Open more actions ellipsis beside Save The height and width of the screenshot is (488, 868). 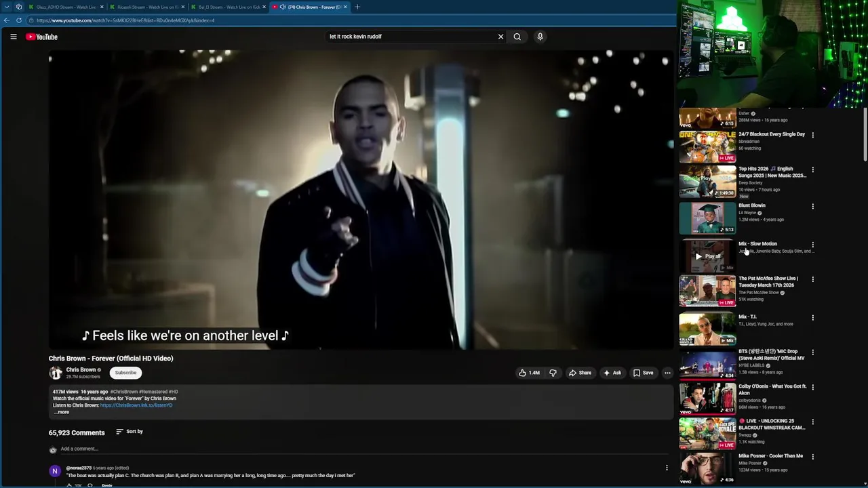(x=667, y=373)
